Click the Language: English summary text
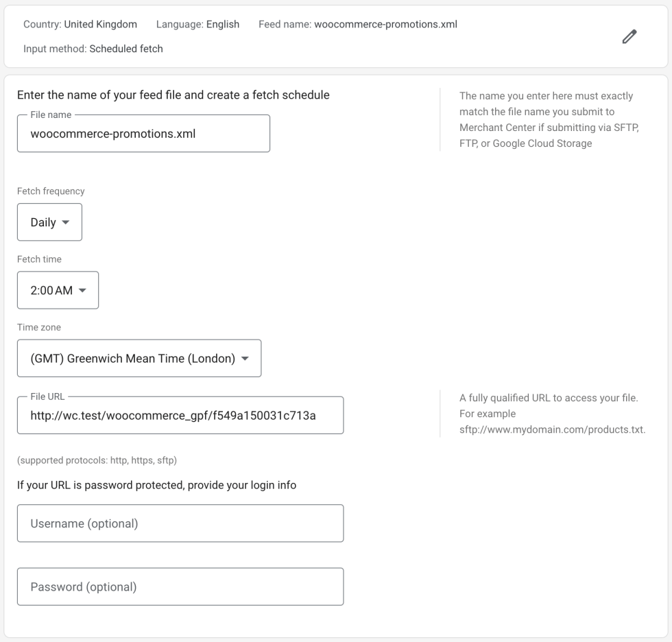The image size is (672, 642). (197, 24)
